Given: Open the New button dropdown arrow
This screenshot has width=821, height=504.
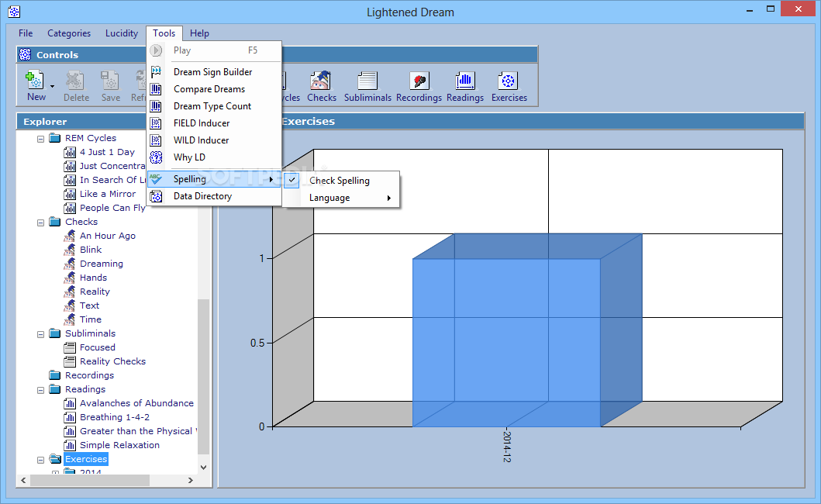Looking at the screenshot, I should click(x=52, y=86).
